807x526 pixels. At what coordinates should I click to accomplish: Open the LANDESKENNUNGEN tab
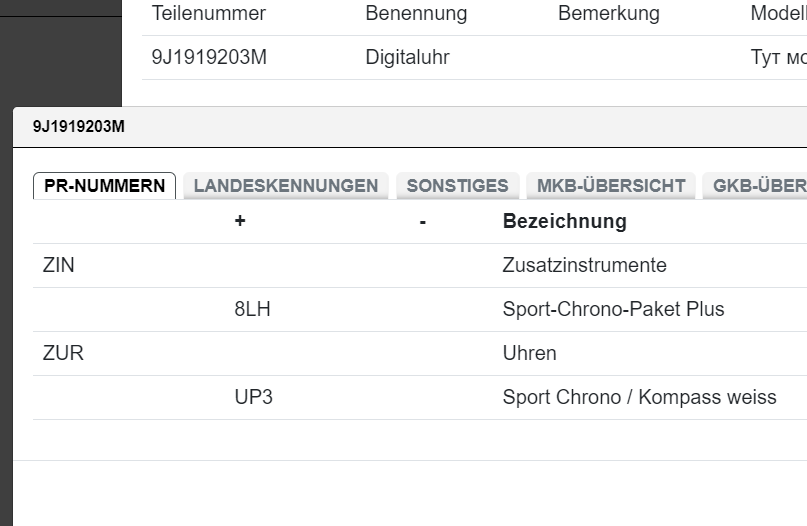tap(286, 186)
